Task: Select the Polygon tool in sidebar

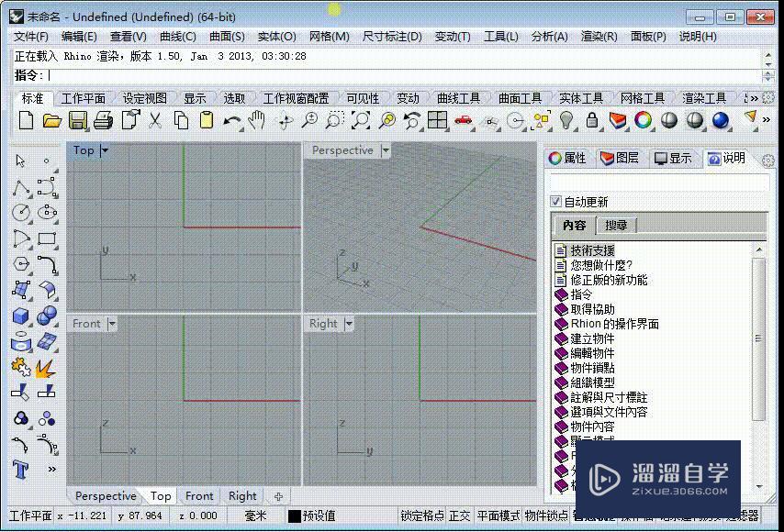Action: pyautogui.click(x=21, y=264)
